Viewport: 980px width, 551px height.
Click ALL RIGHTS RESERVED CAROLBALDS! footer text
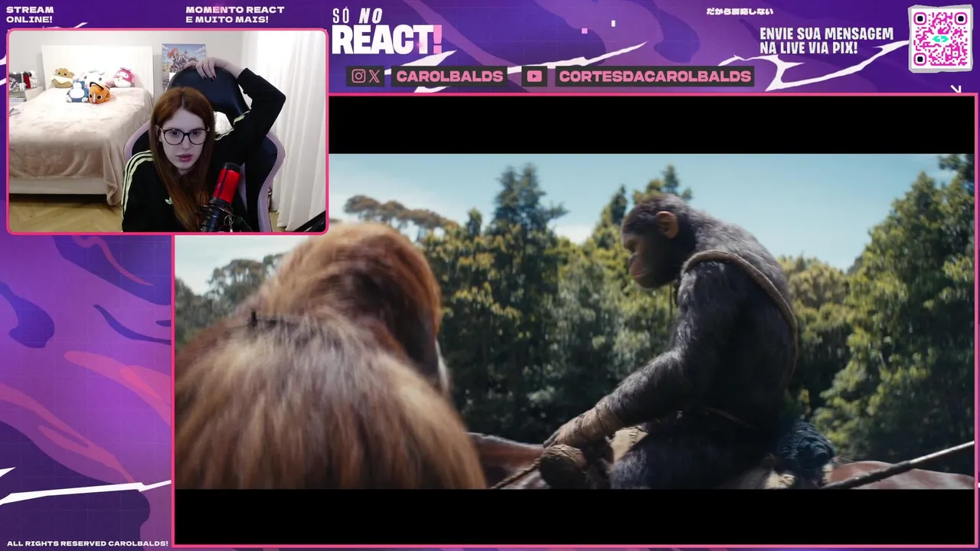87,543
